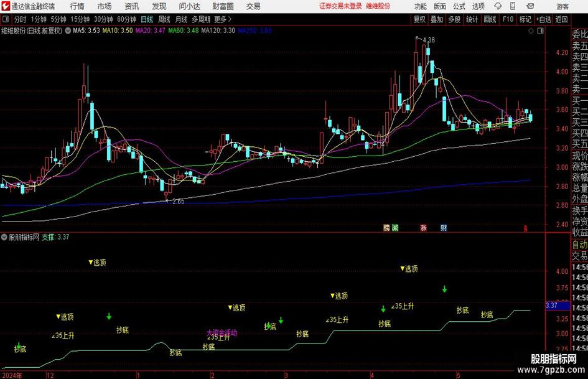The width and height of the screenshot is (588, 379).
Task: Click the small red marker at the chart's right end
Action: click(x=525, y=228)
